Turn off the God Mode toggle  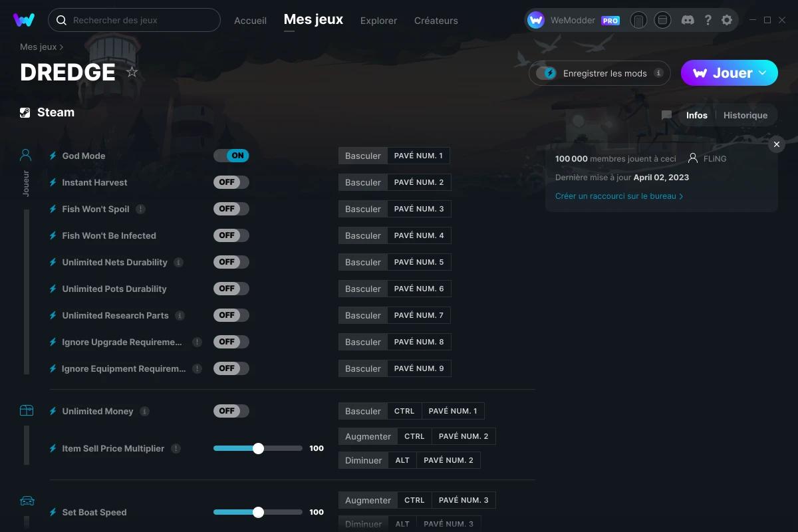[231, 156]
